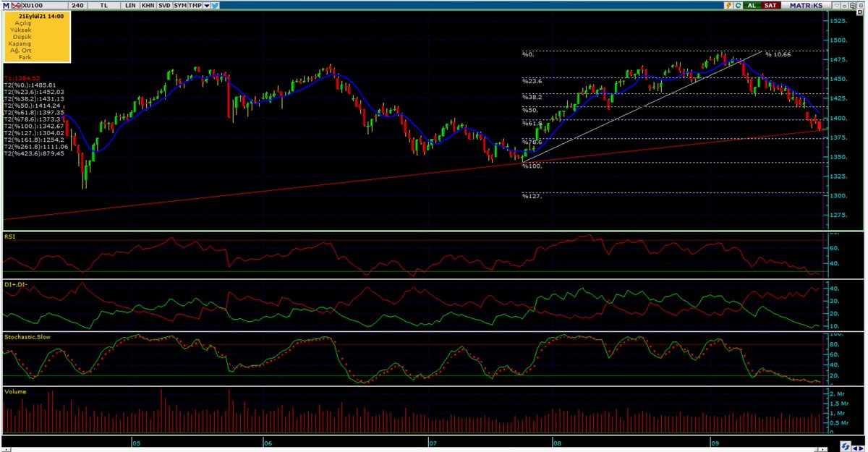The height and width of the screenshot is (452, 868).
Task: Click the lightning bolt icon
Action: coord(728,6)
